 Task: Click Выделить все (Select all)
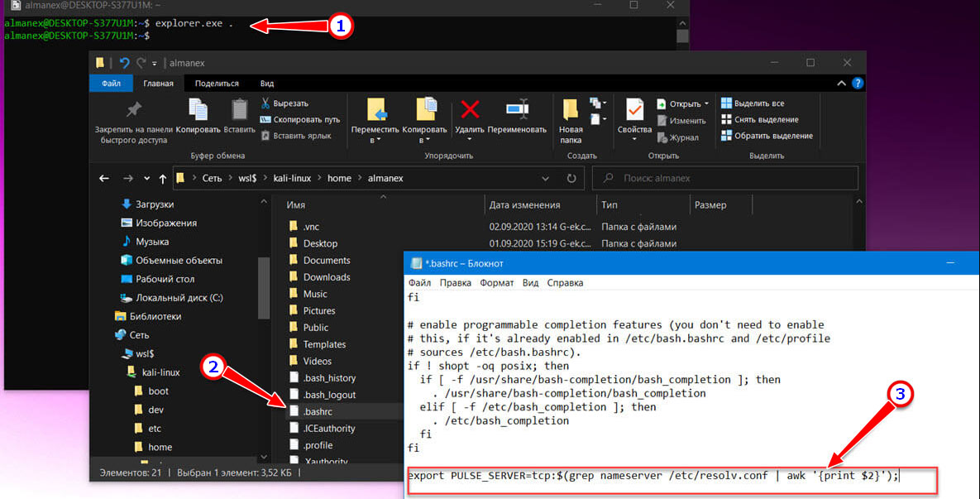(x=753, y=103)
